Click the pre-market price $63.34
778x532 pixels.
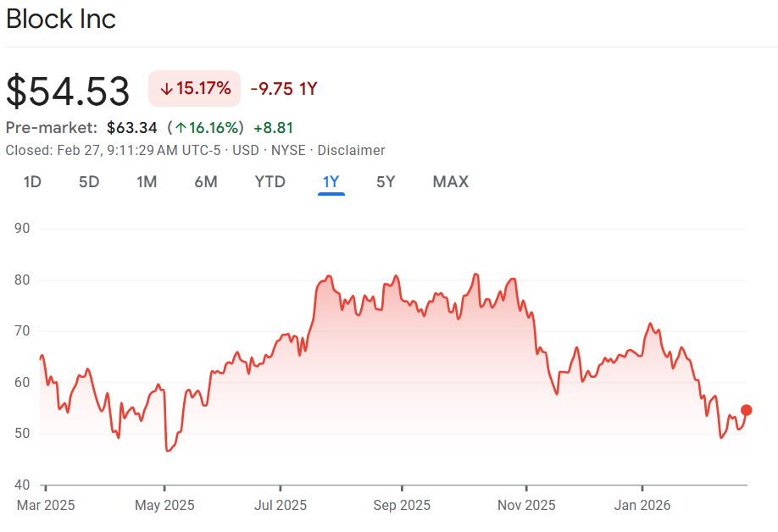(x=132, y=128)
